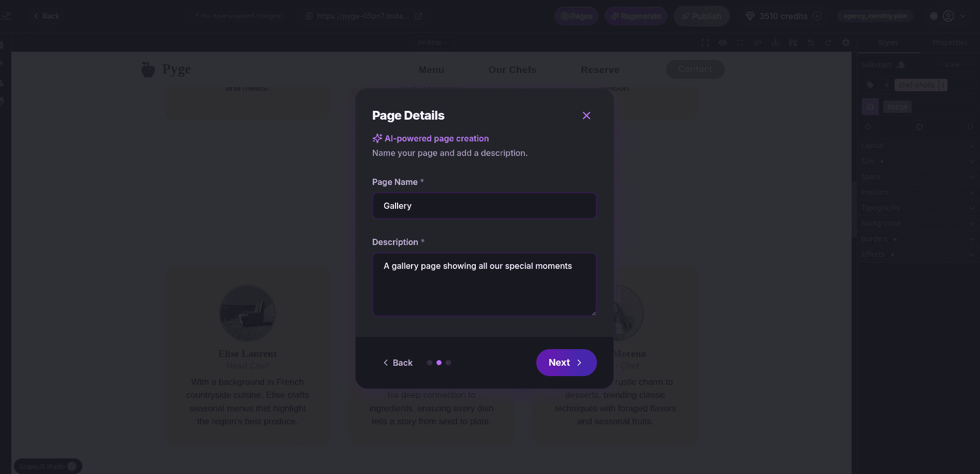
Task: Select the first step indicator dot
Action: [x=430, y=363]
